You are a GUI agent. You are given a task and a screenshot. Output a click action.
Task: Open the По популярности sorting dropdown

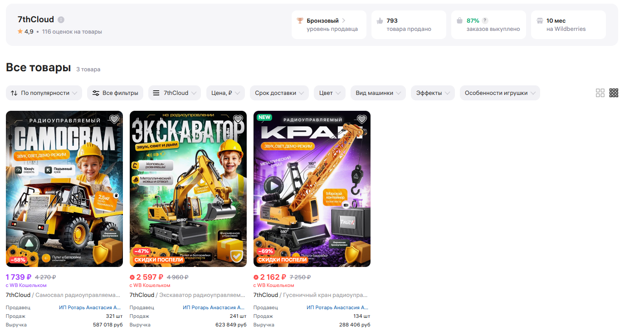[44, 93]
